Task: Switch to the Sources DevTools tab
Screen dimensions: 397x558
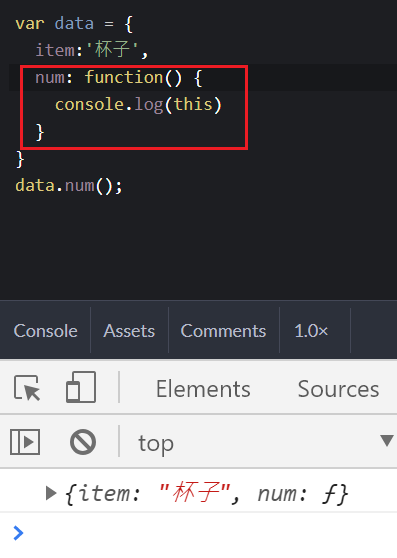Action: point(338,389)
